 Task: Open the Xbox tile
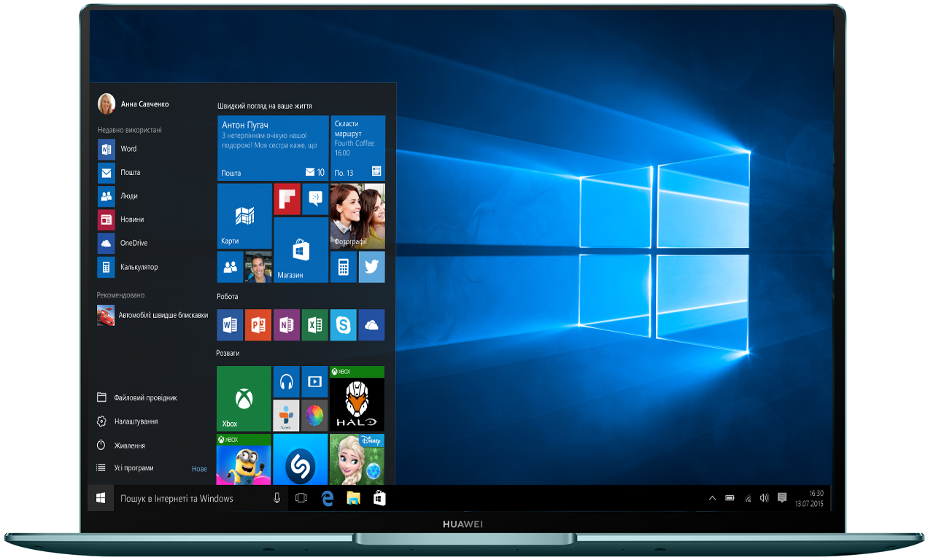[x=244, y=398]
